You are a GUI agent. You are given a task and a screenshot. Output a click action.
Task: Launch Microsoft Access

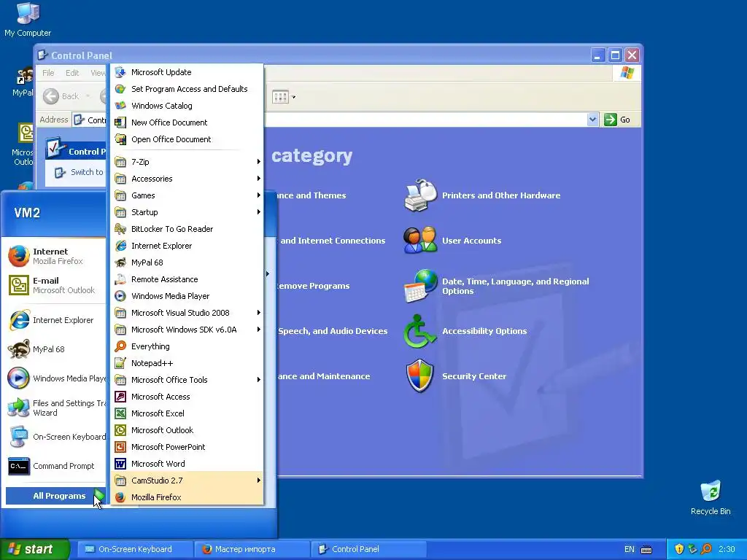pos(187,397)
